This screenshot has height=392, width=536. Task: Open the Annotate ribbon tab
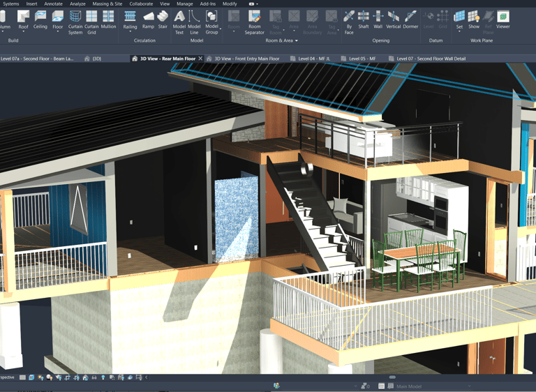[53, 3]
